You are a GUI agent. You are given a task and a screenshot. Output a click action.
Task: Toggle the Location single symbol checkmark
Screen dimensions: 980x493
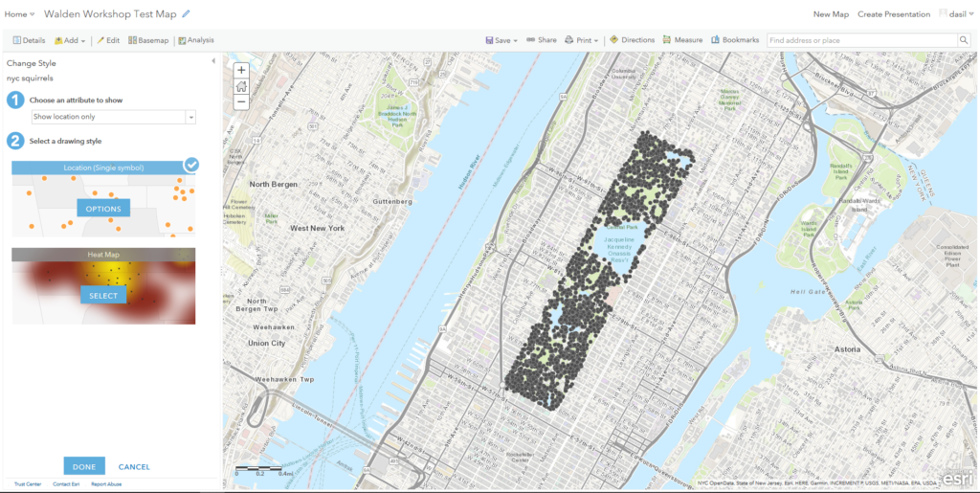[191, 165]
